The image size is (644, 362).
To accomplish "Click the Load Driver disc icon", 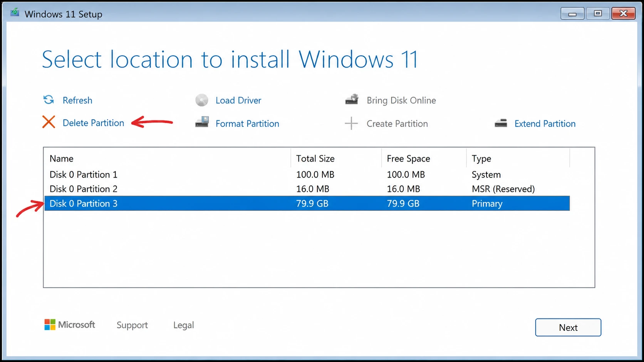I will (201, 100).
